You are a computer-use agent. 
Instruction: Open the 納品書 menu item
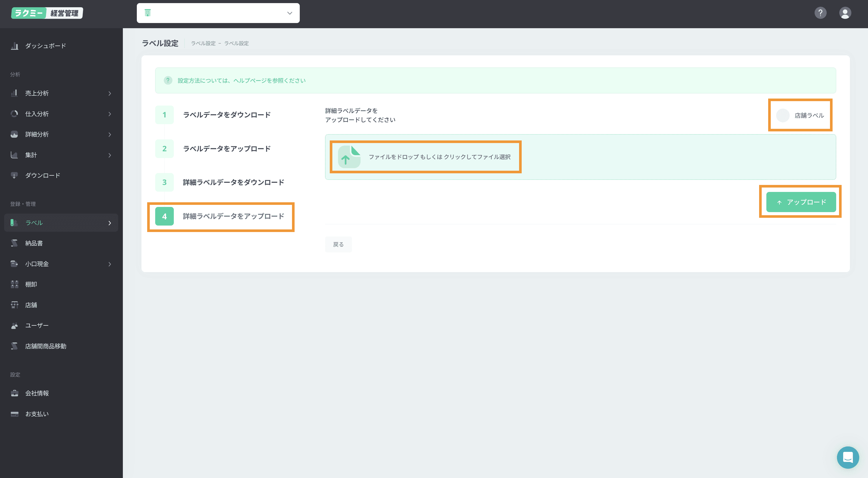point(34,243)
